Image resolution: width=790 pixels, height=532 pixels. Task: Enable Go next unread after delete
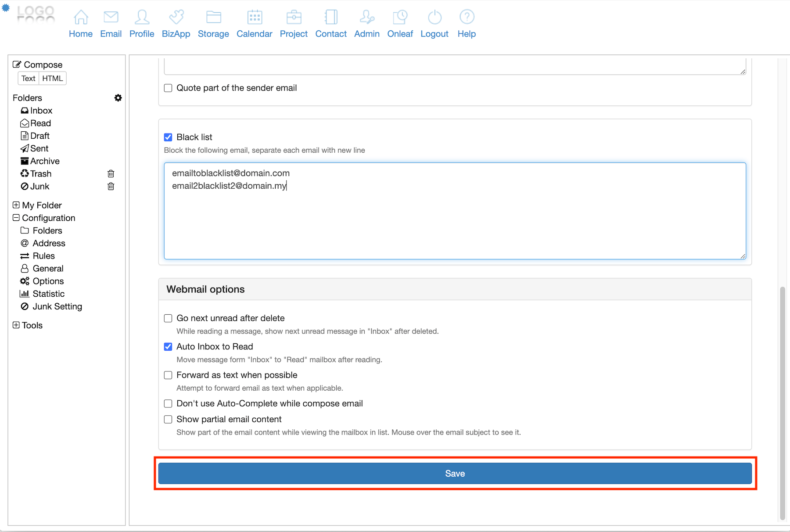click(x=168, y=318)
